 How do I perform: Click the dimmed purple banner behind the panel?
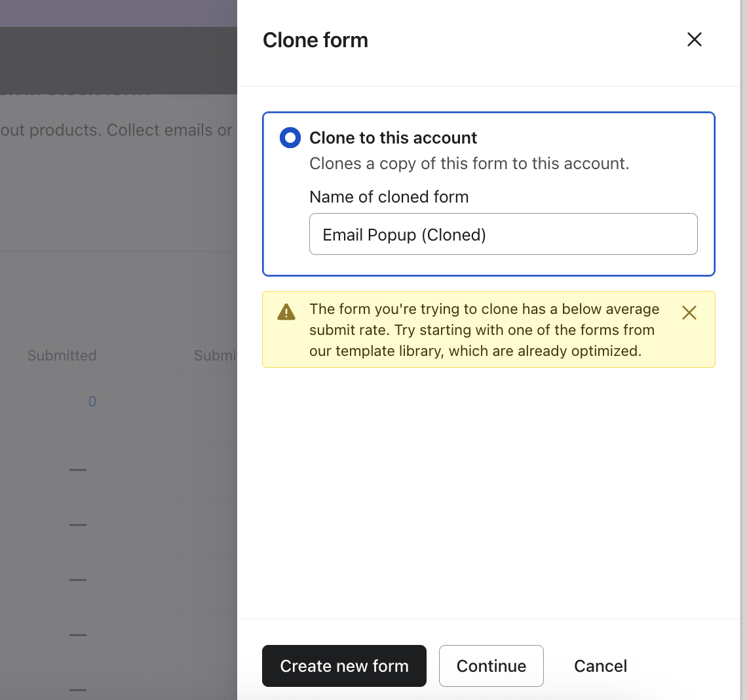point(118,13)
